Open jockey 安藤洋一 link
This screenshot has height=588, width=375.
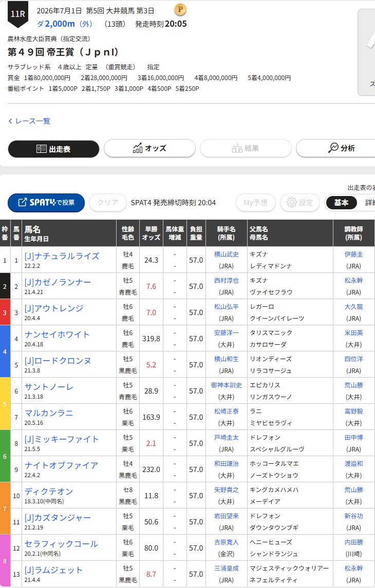click(227, 333)
